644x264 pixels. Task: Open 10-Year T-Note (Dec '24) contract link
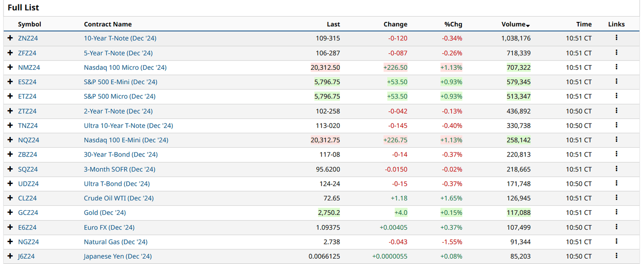coord(120,38)
